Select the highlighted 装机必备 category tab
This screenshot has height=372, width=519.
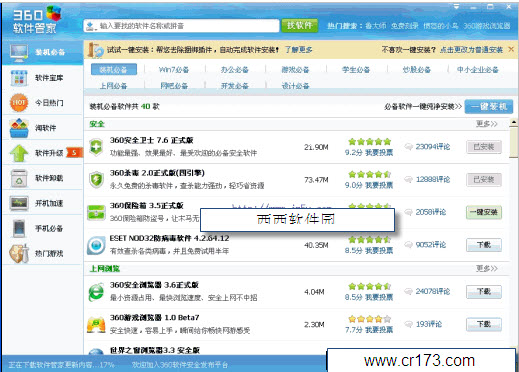114,69
